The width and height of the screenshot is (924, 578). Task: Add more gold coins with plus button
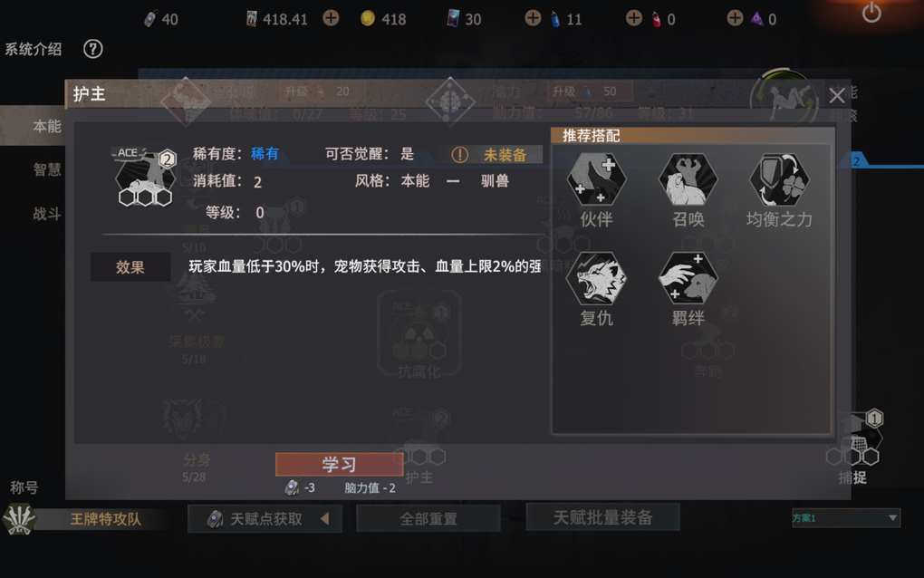pyautogui.click(x=332, y=18)
